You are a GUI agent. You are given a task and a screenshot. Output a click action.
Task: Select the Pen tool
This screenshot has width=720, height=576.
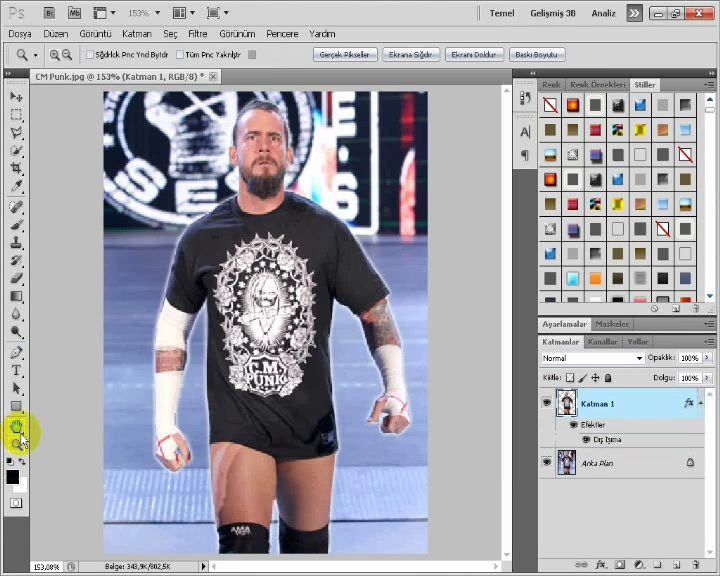(x=16, y=352)
